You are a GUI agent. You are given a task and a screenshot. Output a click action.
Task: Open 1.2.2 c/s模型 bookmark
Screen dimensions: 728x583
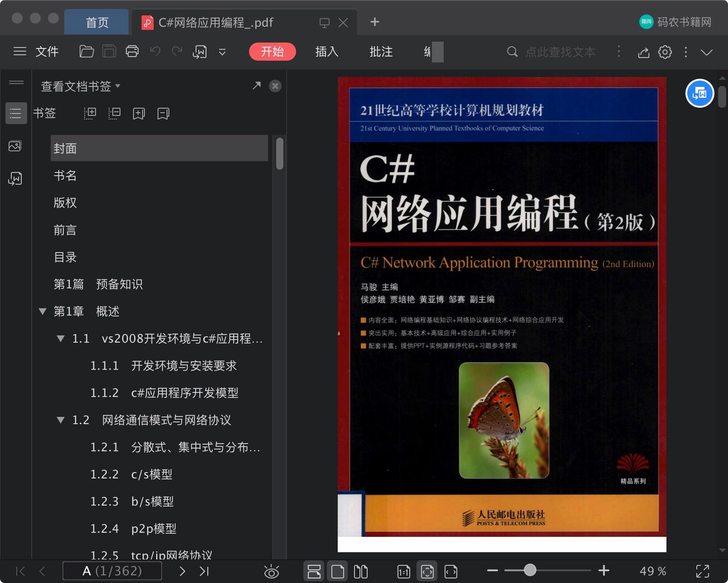131,474
